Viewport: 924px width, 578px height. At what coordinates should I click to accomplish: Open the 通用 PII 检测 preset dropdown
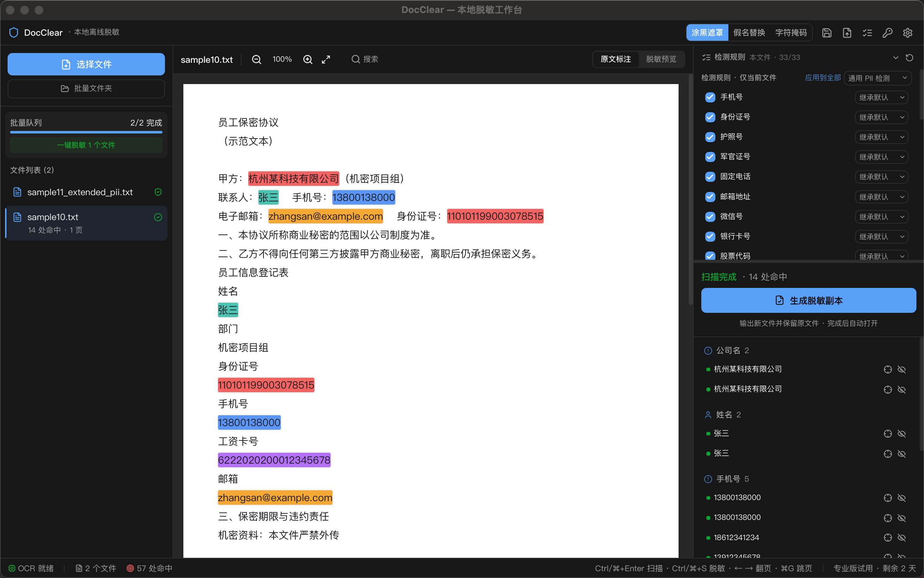pos(877,78)
